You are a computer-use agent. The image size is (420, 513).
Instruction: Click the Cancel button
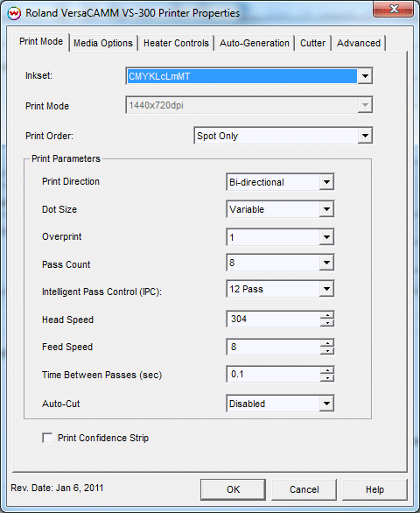pos(304,489)
